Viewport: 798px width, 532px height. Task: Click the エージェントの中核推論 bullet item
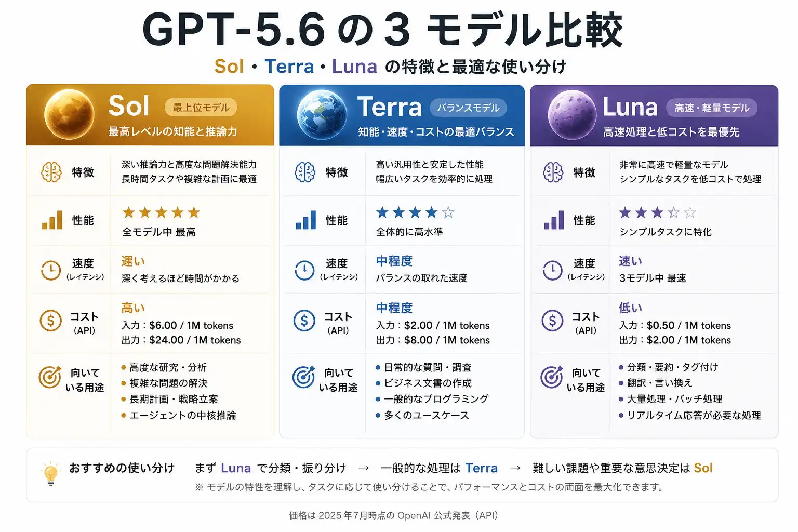(179, 415)
